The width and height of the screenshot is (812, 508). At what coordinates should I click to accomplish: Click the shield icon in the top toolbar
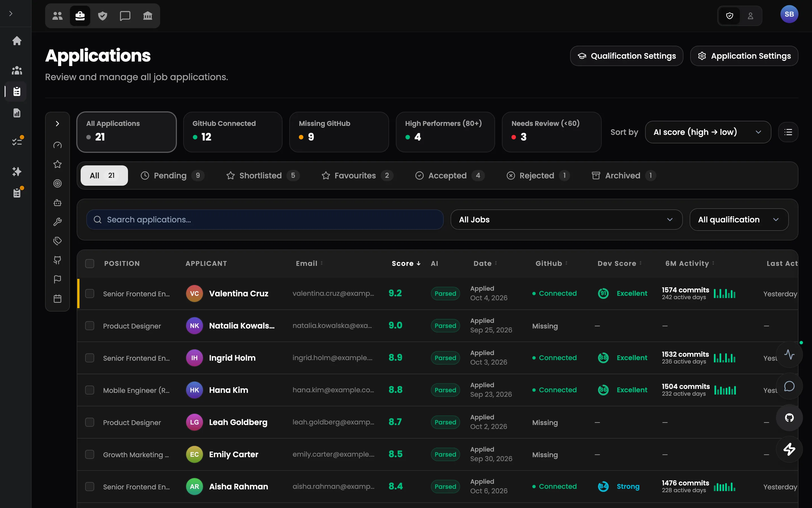tap(103, 16)
